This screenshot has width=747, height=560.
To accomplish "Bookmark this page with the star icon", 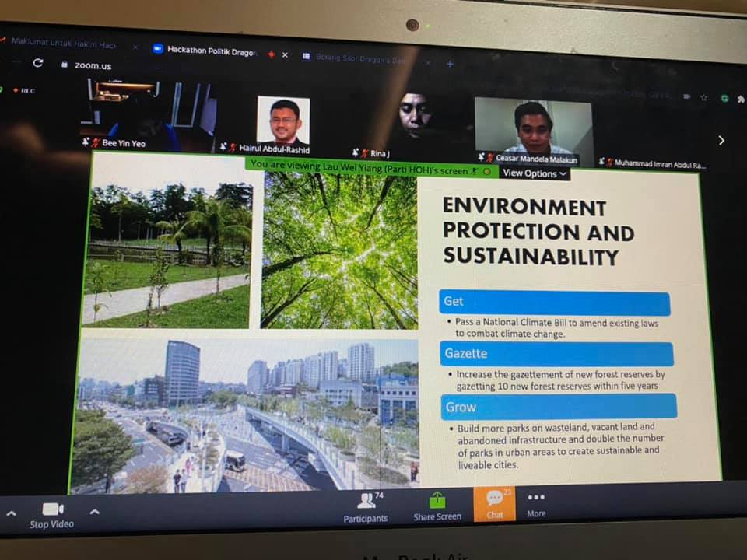I will [703, 98].
